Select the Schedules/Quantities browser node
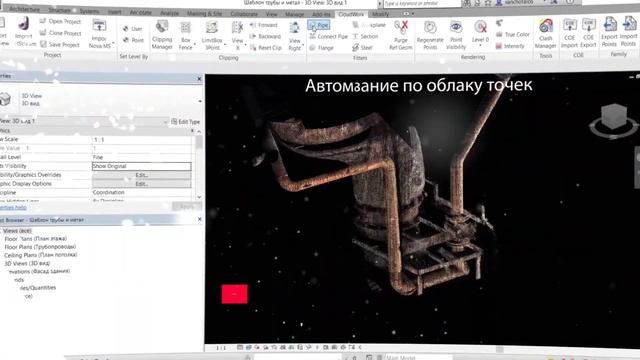This screenshot has height=360, width=640. coord(38,288)
